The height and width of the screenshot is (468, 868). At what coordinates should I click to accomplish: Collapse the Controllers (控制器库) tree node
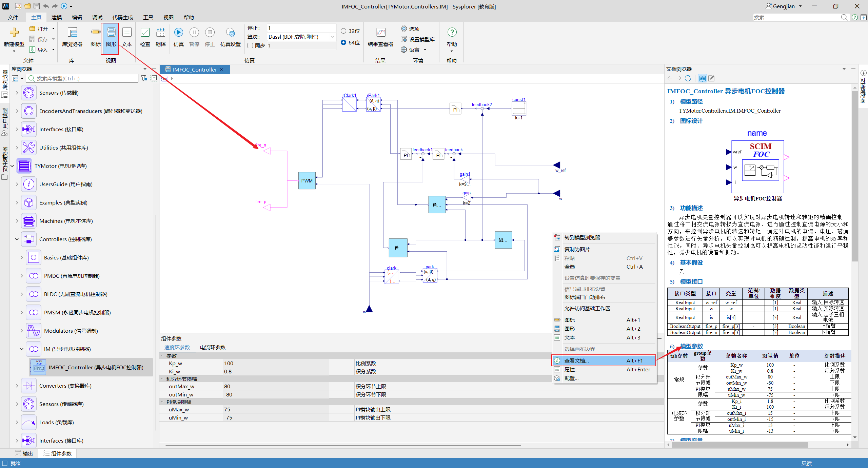17,239
